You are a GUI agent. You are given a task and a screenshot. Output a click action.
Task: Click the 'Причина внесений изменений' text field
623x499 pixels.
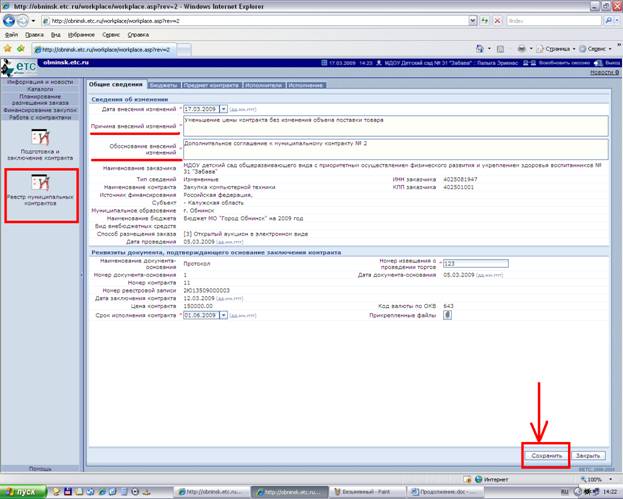click(395, 126)
